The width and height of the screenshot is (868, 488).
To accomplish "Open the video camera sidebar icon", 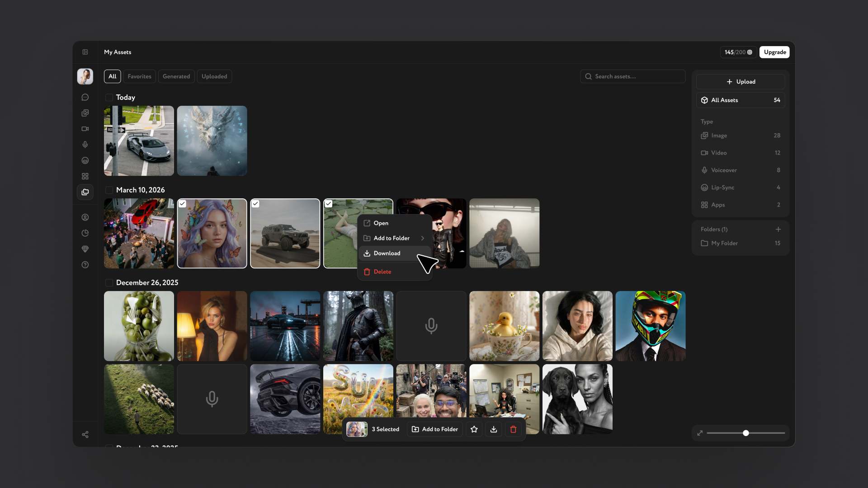I will point(85,129).
